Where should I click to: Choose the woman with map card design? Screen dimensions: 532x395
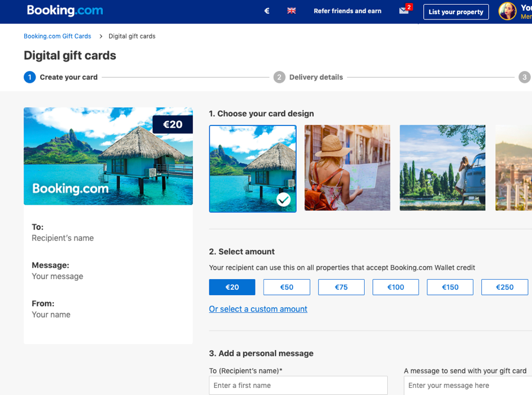(348, 167)
